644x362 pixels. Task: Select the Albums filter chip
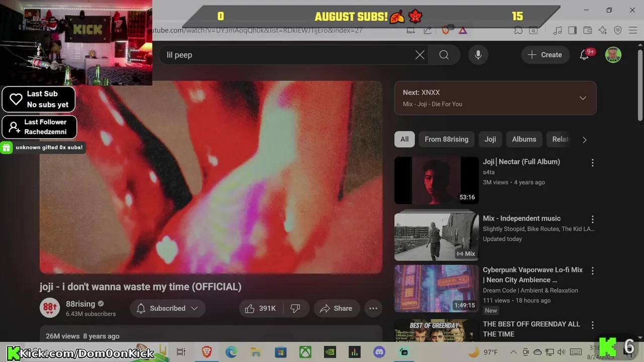pyautogui.click(x=524, y=139)
